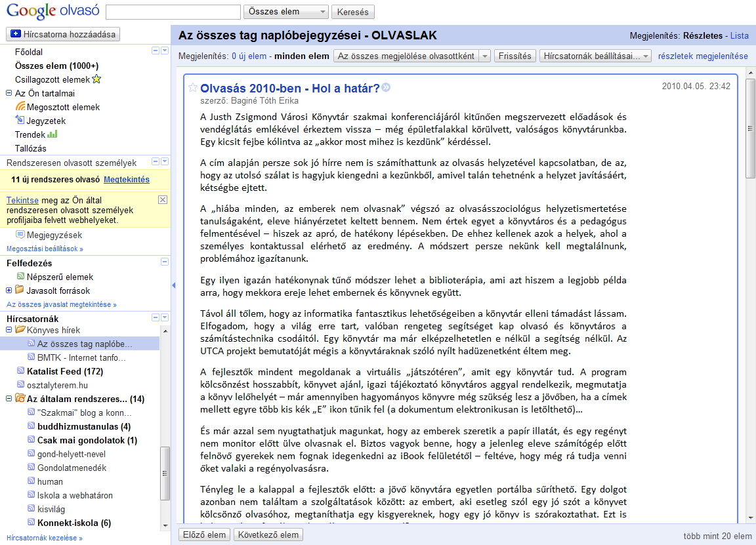Image resolution: width=756 pixels, height=545 pixels.
Task: Select Összes elem (1000+)
Action: pyautogui.click(x=56, y=66)
